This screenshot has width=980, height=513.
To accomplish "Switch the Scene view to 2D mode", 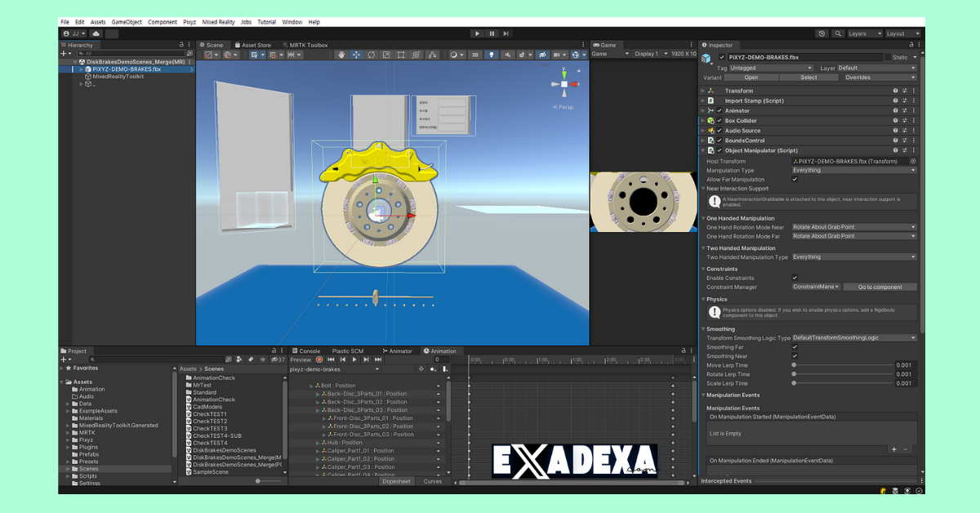I will point(474,54).
